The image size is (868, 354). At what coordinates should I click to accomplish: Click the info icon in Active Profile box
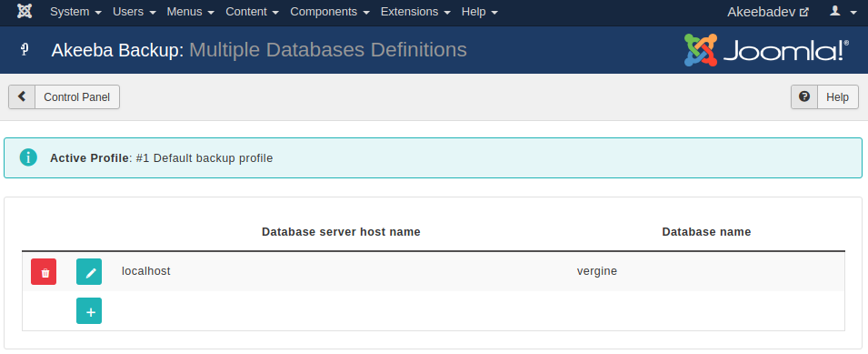28,157
